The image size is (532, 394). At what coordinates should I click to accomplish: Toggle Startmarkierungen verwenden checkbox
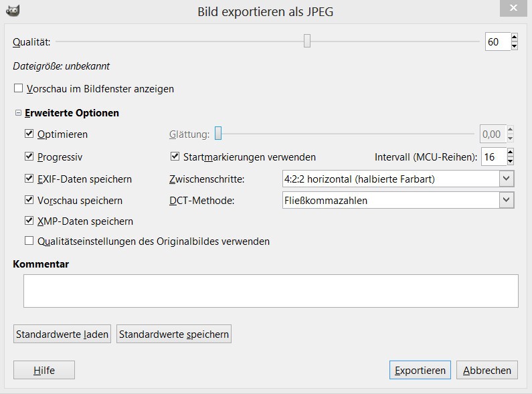175,157
